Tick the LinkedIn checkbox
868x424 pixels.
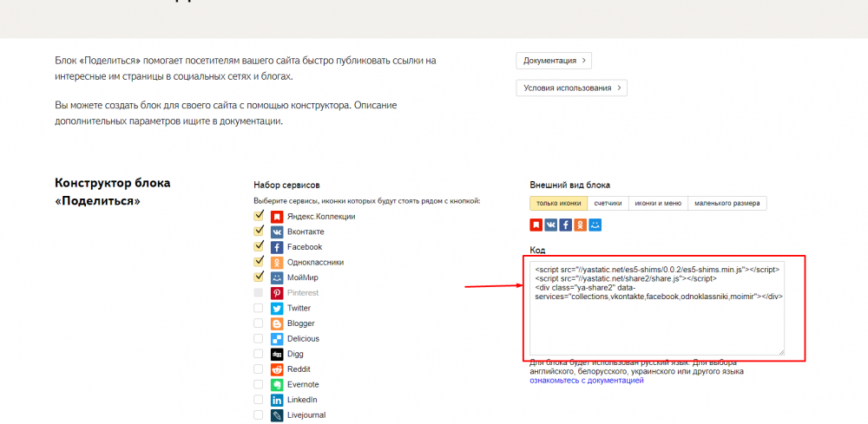[x=259, y=400]
